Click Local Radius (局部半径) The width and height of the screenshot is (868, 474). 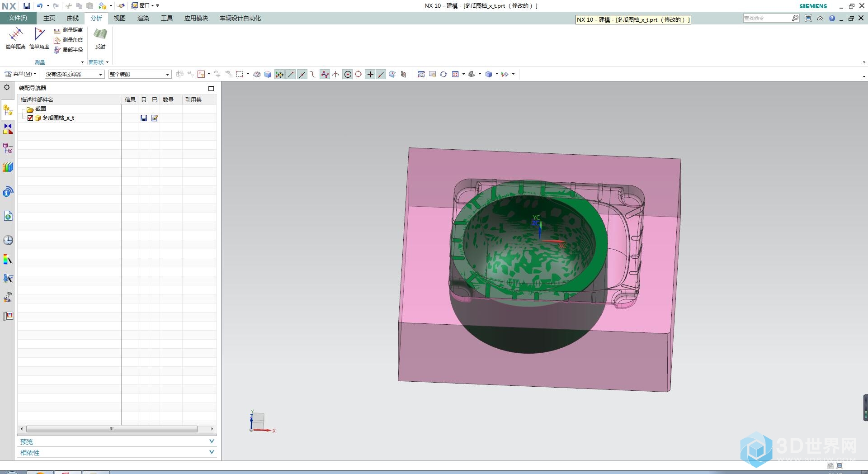[x=68, y=50]
